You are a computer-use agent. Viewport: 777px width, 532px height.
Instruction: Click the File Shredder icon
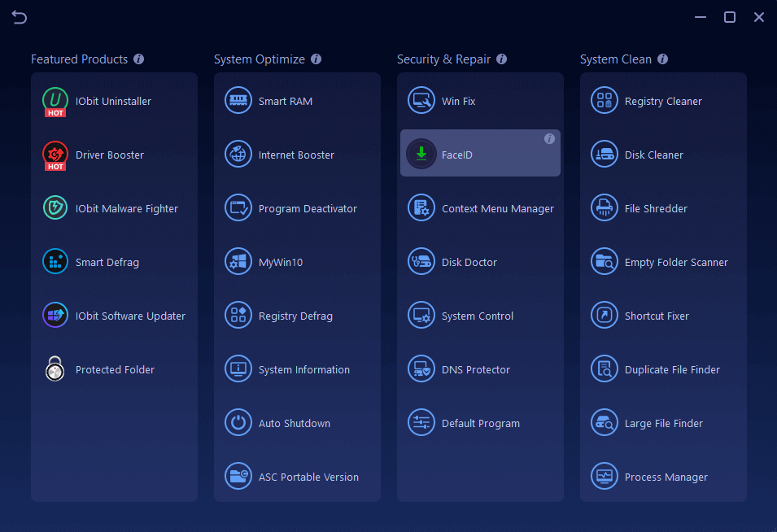(x=605, y=208)
